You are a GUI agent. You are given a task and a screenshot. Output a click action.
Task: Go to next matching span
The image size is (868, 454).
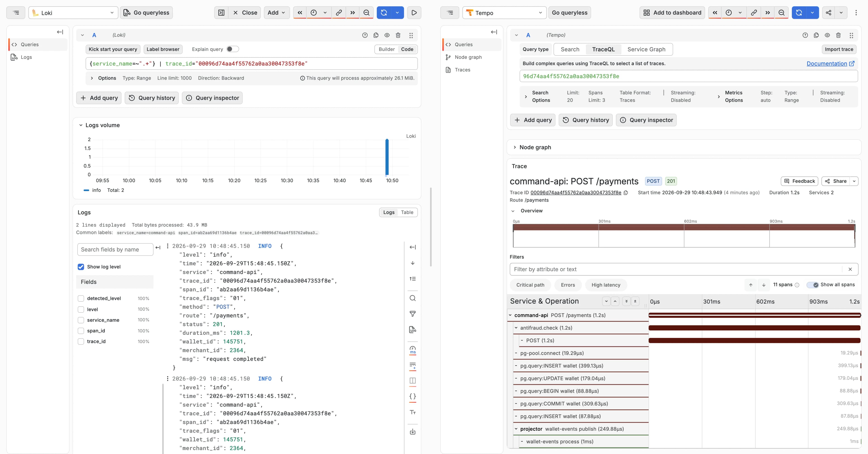coord(764,285)
